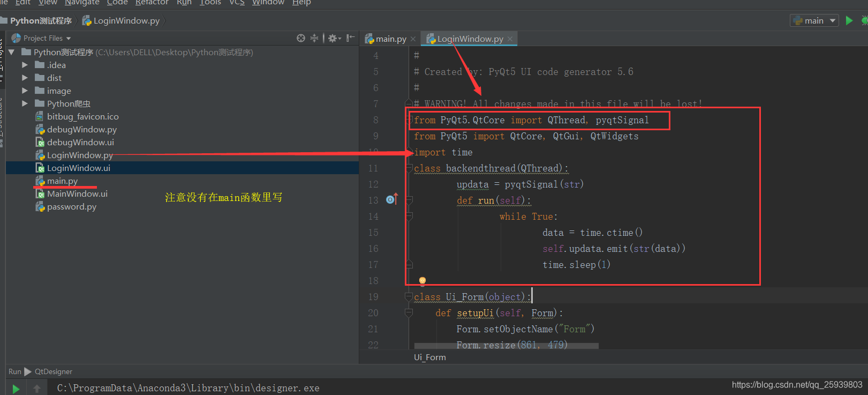Switch to the main.py editor tab

tap(391, 39)
